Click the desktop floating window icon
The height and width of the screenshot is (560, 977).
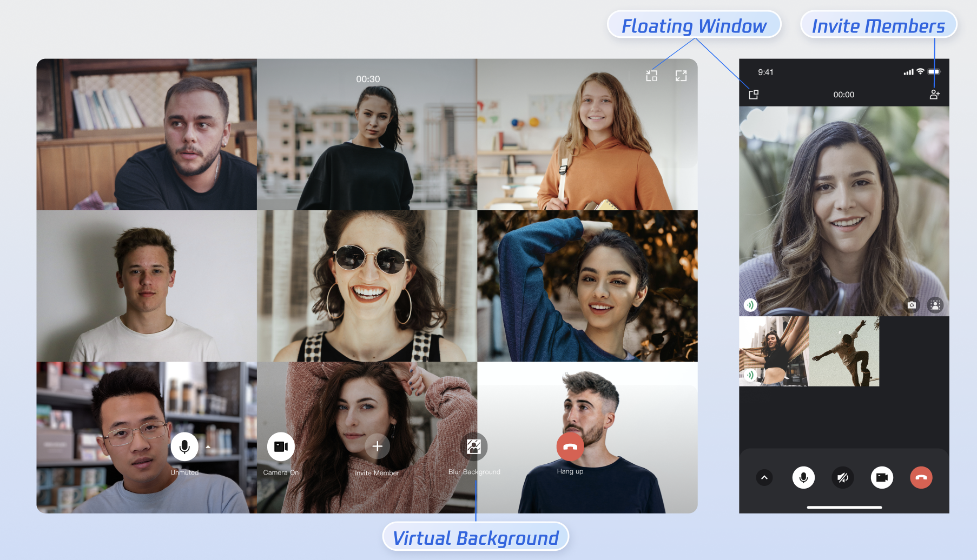point(651,76)
